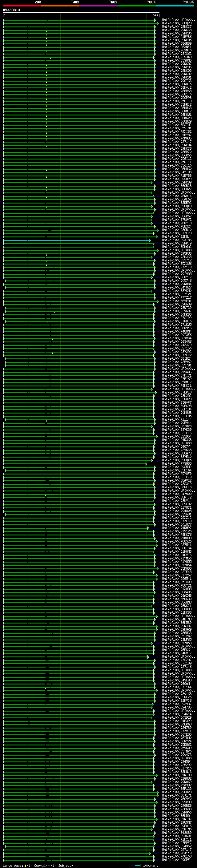Select hit UniRef100_Q0KKB3
The height and width of the screenshot is (868, 197).
(x=177, y=315)
